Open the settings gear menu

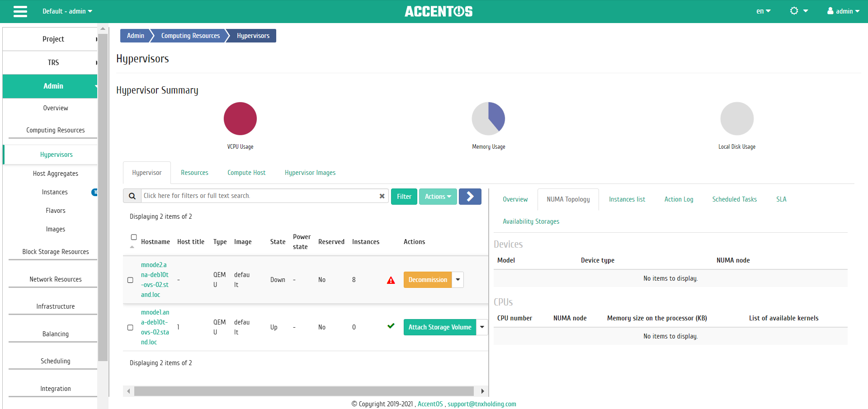tap(799, 11)
